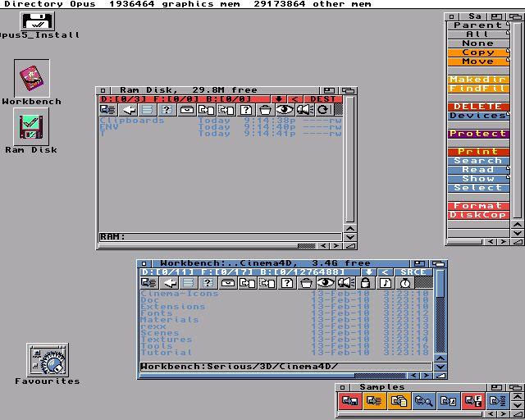Click the music note icon in Cinema4D lister
Screen dimensions: 525x420
click(x=386, y=283)
